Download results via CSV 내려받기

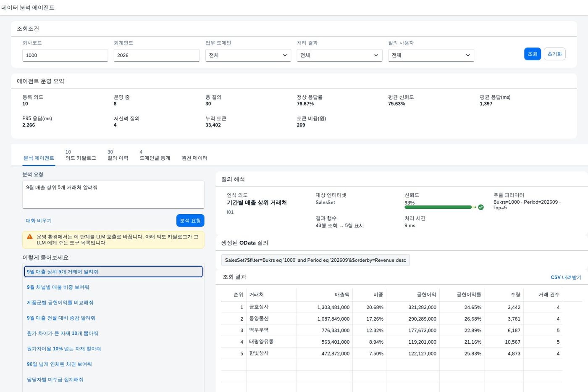click(x=566, y=277)
